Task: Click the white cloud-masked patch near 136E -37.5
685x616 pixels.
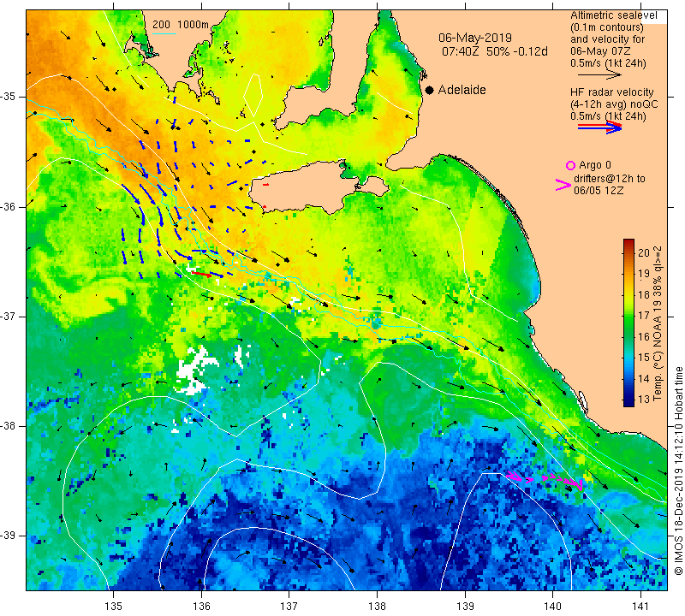Action: tap(196, 370)
